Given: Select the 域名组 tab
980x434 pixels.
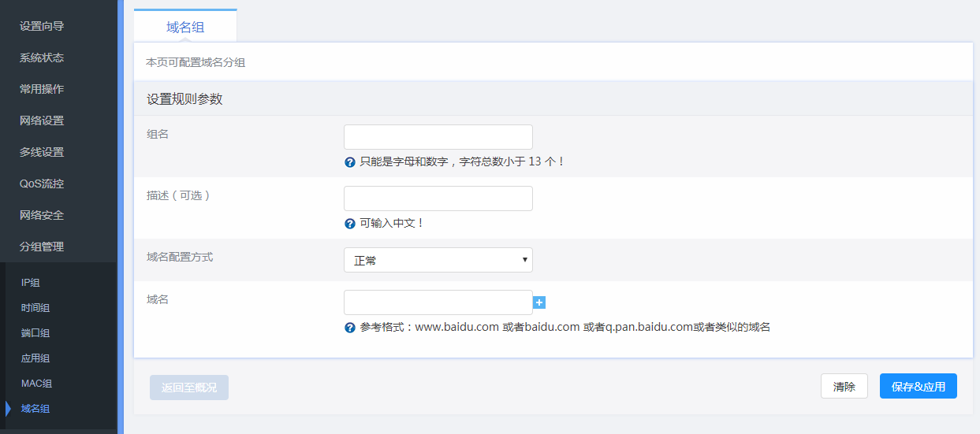Looking at the screenshot, I should (x=185, y=27).
